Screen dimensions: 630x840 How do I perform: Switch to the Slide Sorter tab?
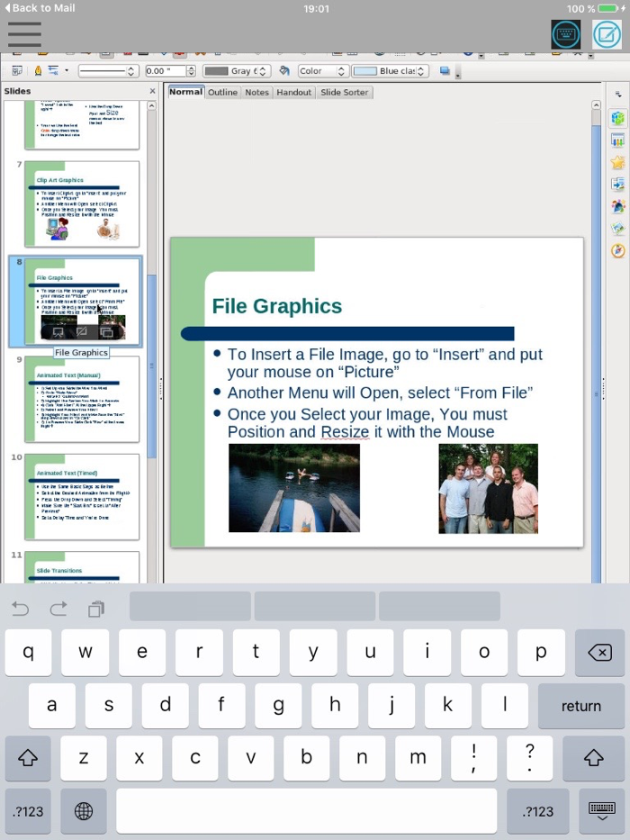click(345, 92)
